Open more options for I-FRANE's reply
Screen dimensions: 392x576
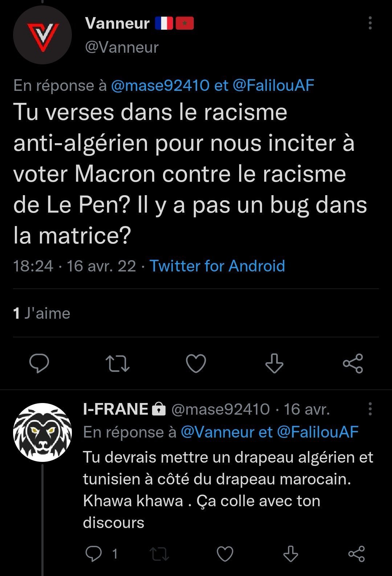click(x=370, y=409)
